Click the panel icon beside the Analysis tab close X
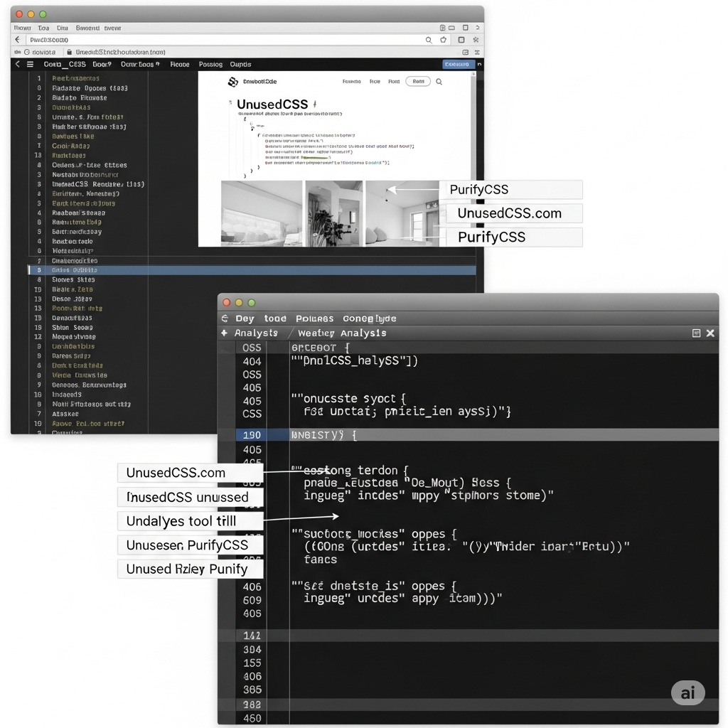Viewport: 728px width, 728px height. coord(696,333)
